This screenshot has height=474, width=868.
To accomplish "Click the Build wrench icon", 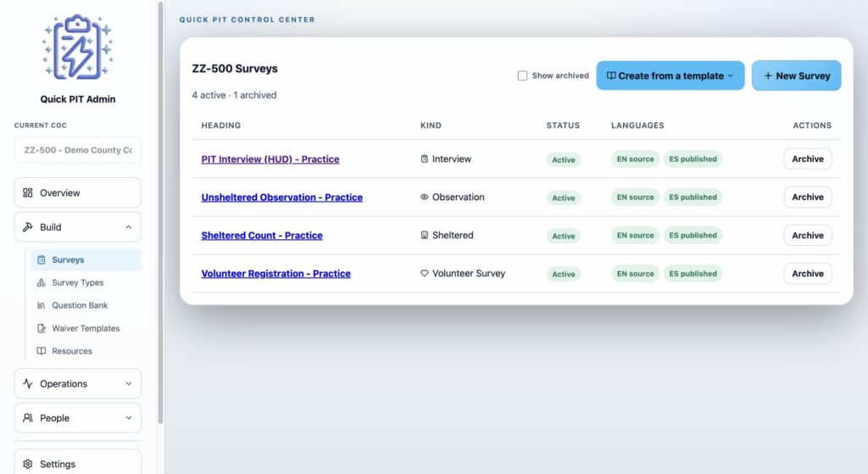I will pos(28,227).
